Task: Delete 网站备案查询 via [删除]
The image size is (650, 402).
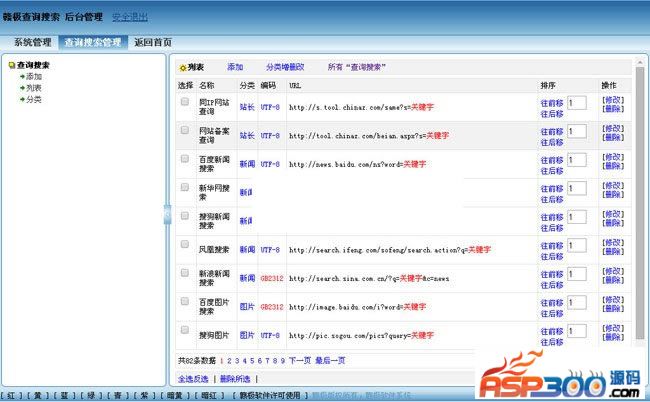Action: 613,138
